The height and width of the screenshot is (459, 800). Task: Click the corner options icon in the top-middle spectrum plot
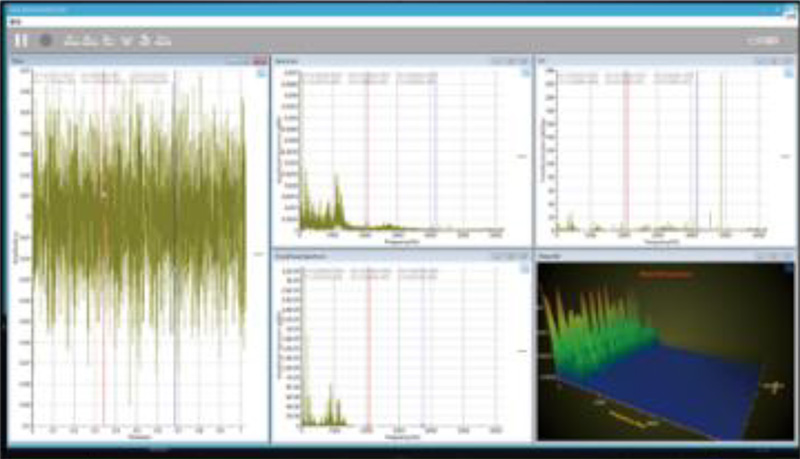tap(525, 73)
